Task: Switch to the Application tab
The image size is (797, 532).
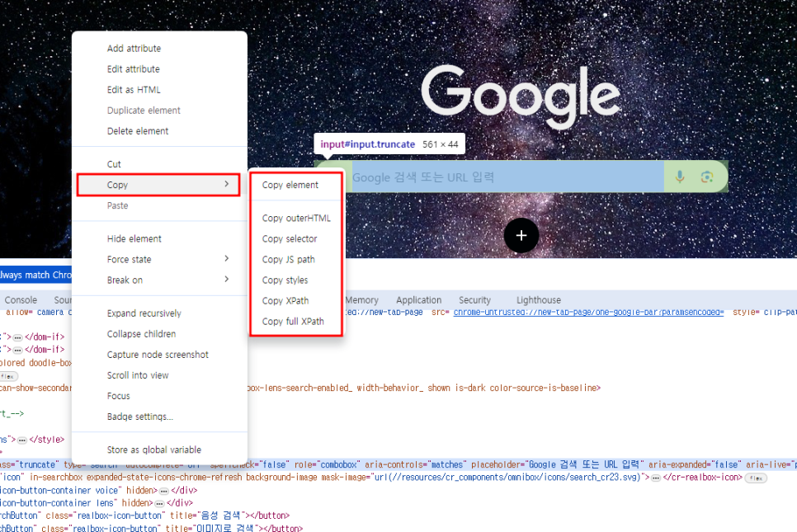Action: tap(419, 299)
